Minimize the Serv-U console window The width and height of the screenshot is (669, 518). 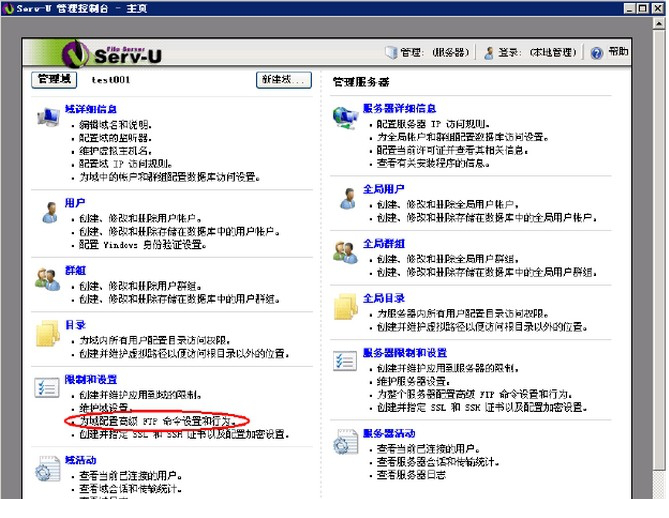pyautogui.click(x=630, y=9)
